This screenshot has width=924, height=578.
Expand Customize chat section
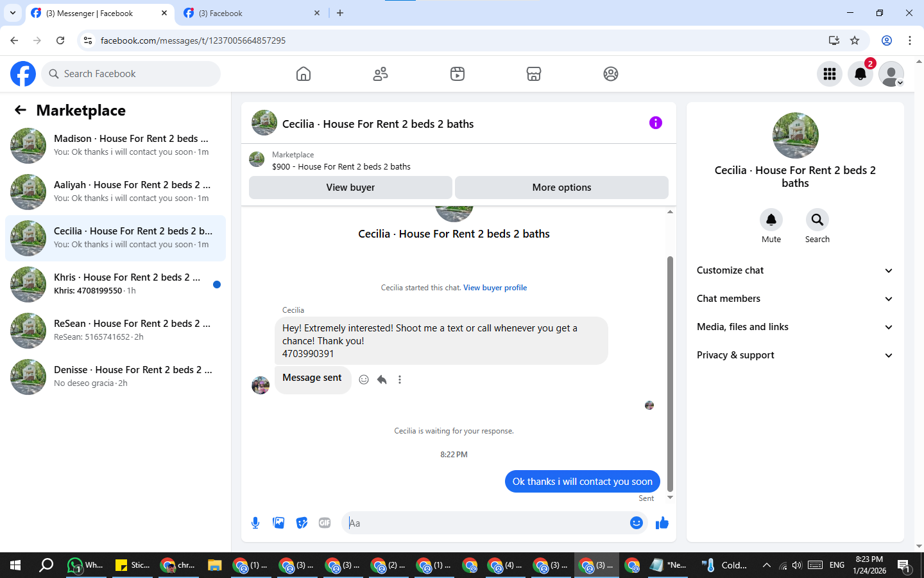pos(795,270)
